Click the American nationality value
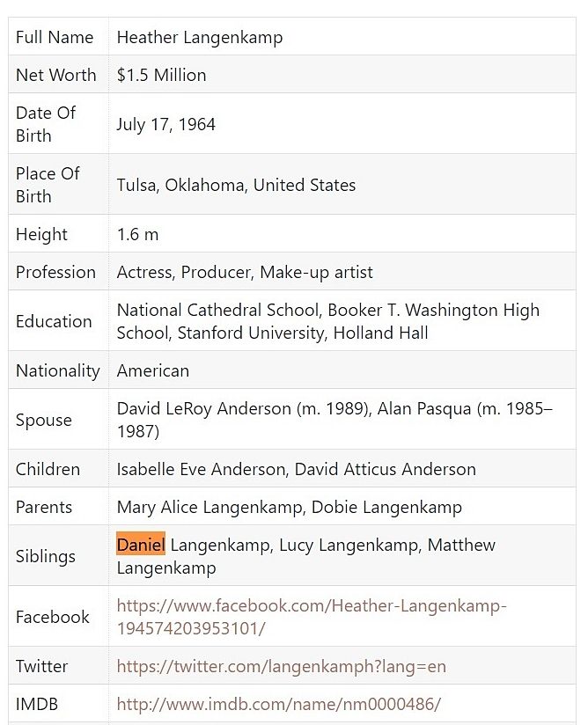Image resolution: width=588 pixels, height=725 pixels. pos(152,370)
